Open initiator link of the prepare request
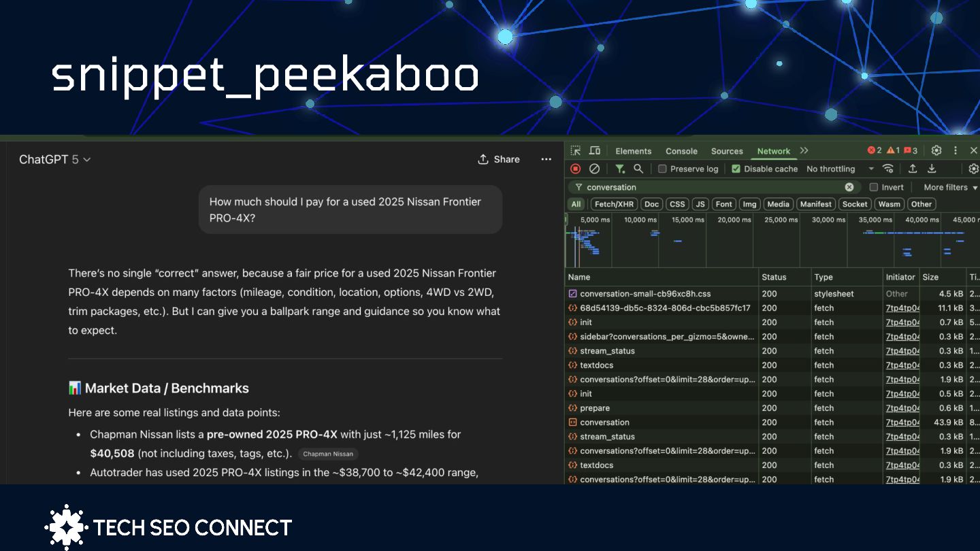The width and height of the screenshot is (980, 551). click(x=902, y=408)
